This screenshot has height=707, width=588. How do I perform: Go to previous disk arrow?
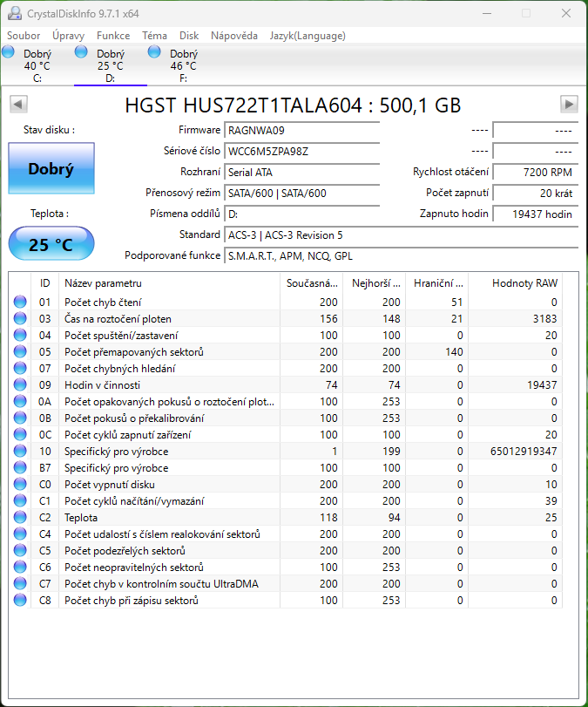coord(18,104)
